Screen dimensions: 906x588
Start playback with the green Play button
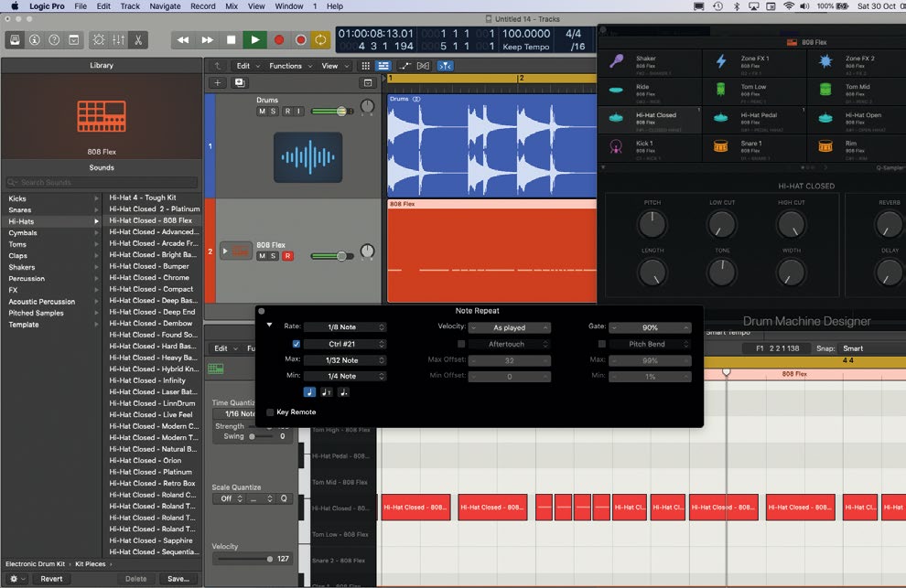pos(254,40)
